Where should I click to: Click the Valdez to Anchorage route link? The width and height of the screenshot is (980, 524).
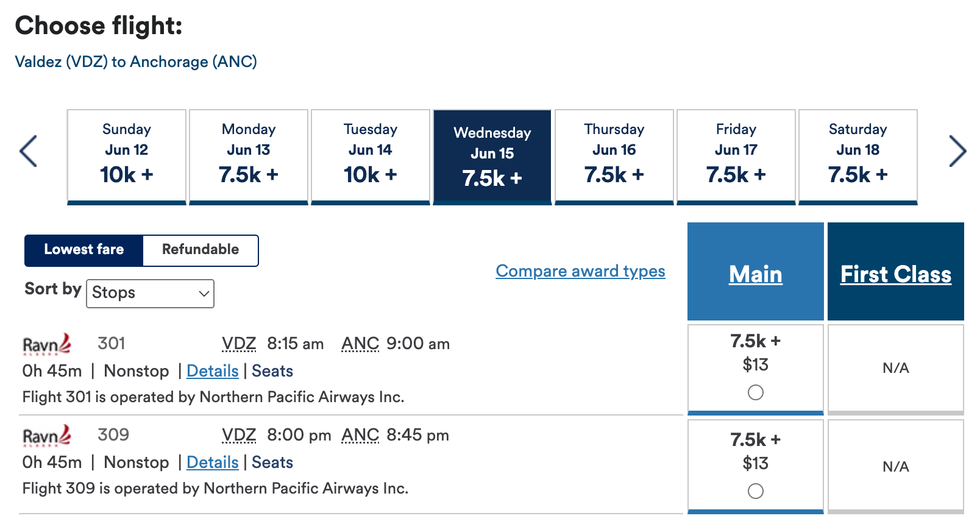pos(135,62)
